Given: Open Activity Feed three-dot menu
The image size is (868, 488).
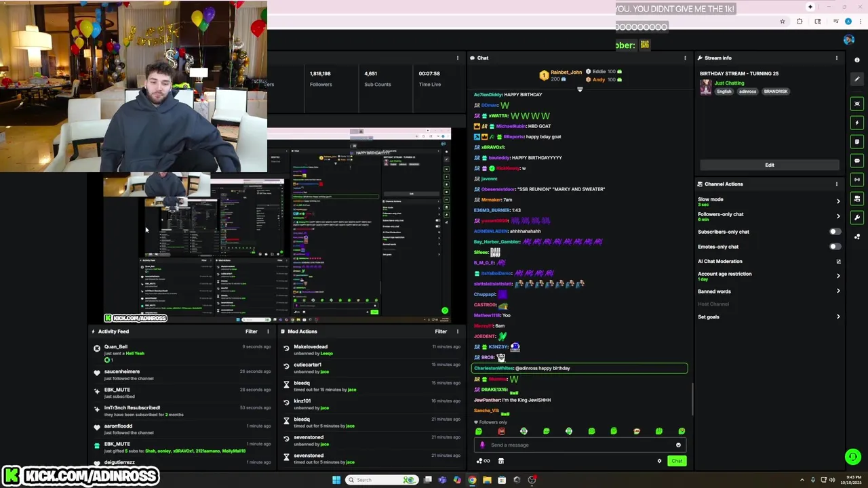Looking at the screenshot, I should [x=268, y=332].
